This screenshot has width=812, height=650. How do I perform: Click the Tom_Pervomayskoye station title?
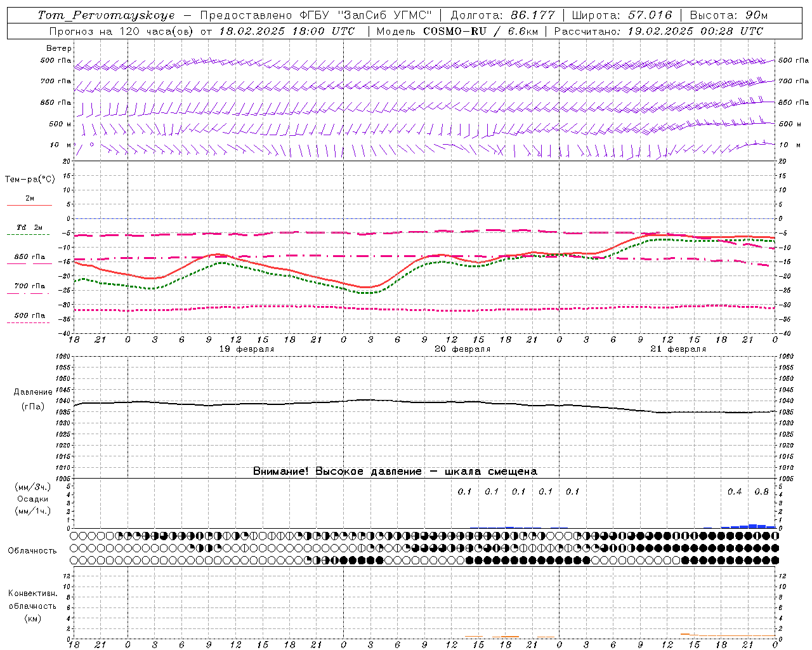pyautogui.click(x=106, y=15)
